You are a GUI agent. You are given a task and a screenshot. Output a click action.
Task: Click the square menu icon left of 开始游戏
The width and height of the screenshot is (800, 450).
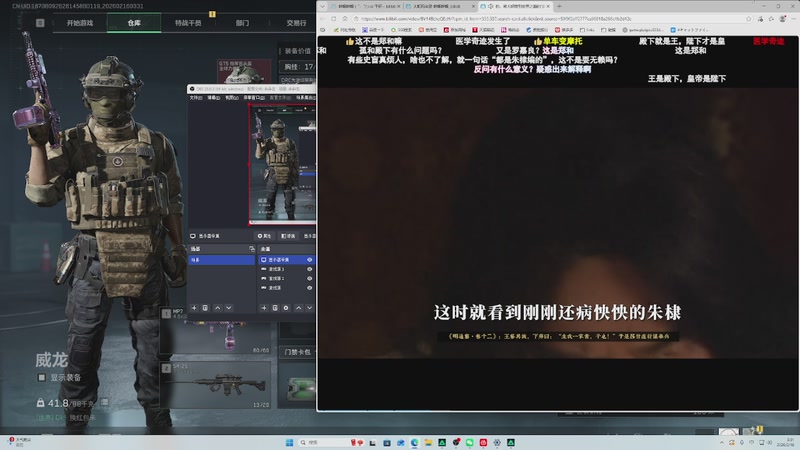click(40, 23)
